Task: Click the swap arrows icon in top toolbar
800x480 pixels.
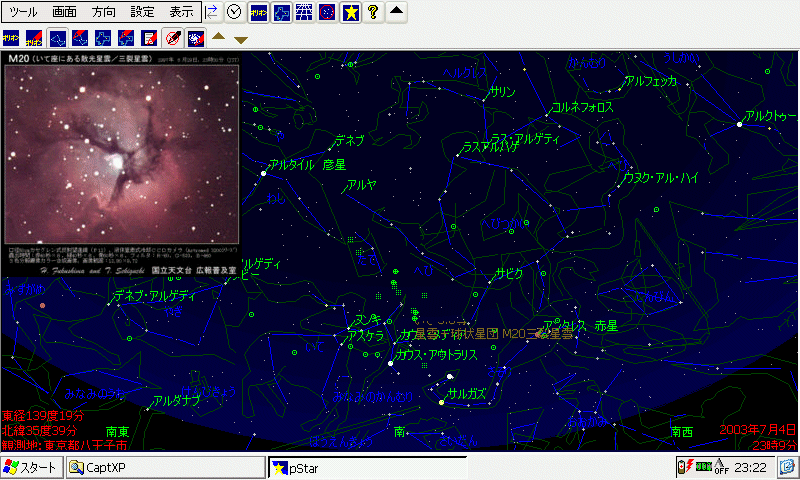Action: pyautogui.click(x=212, y=12)
